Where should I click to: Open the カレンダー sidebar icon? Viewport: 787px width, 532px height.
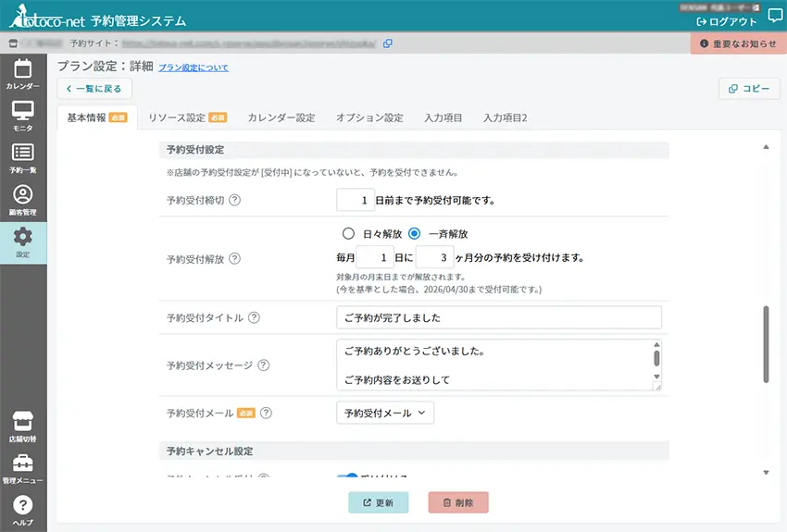click(x=22, y=69)
